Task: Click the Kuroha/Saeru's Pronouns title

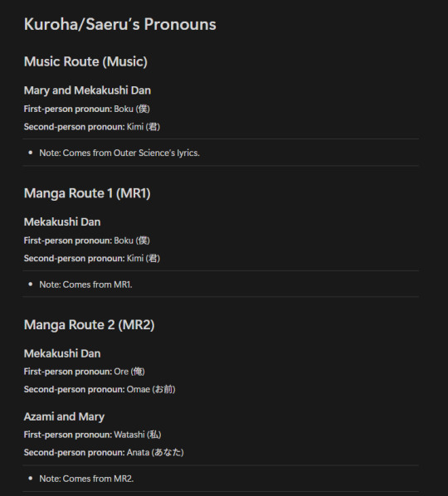Action: pyautogui.click(x=120, y=25)
